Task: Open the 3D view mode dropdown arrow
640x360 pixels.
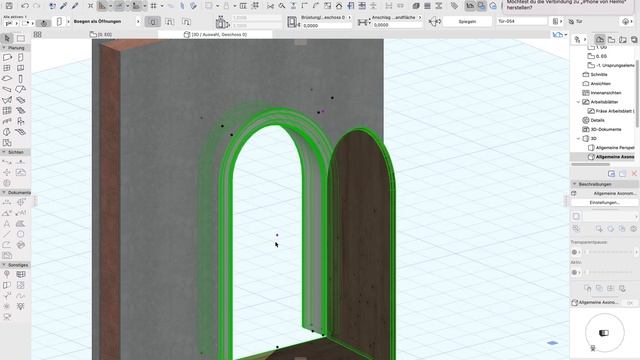Action: coord(566,35)
